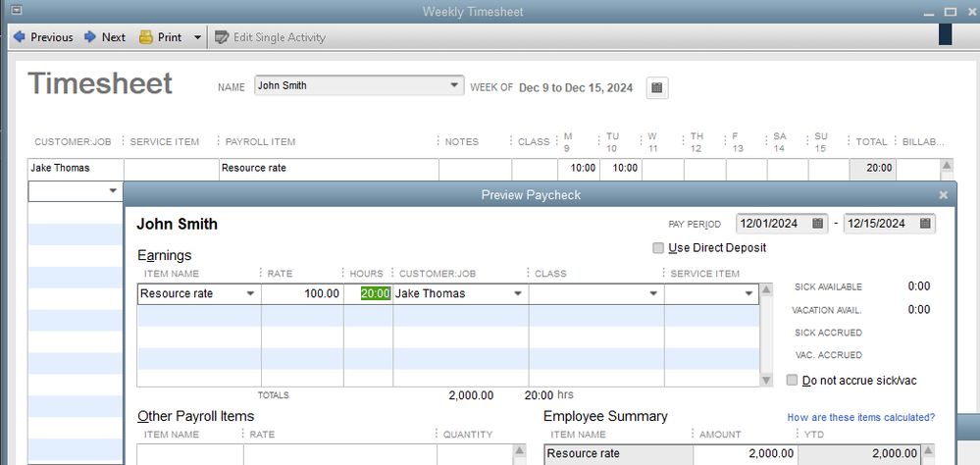Click Tuesday 10:00 hours cell
980x465 pixels.
click(621, 168)
